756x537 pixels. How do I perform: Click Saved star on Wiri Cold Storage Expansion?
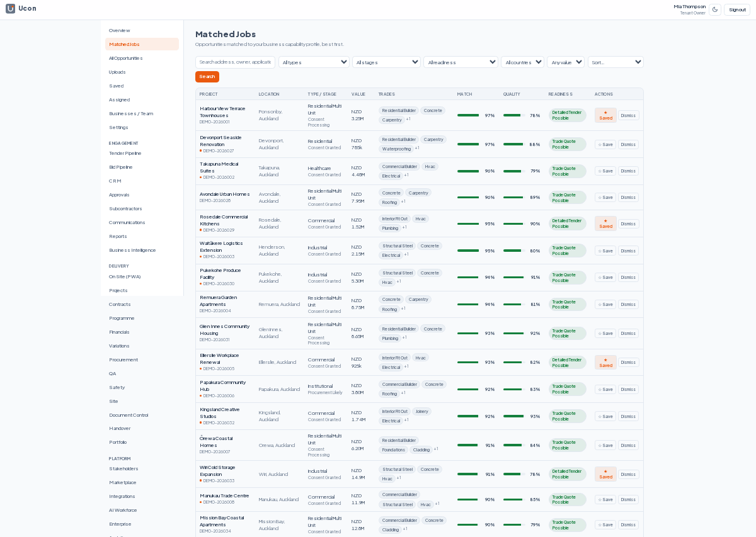(605, 474)
